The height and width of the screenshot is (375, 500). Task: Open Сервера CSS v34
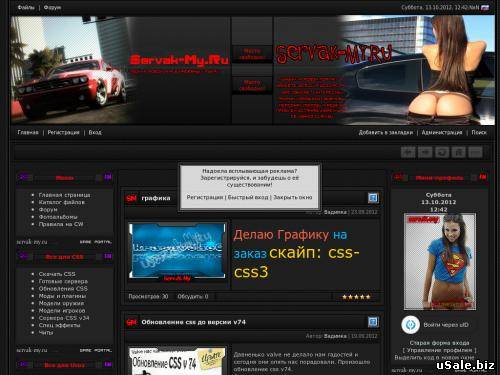(64, 318)
